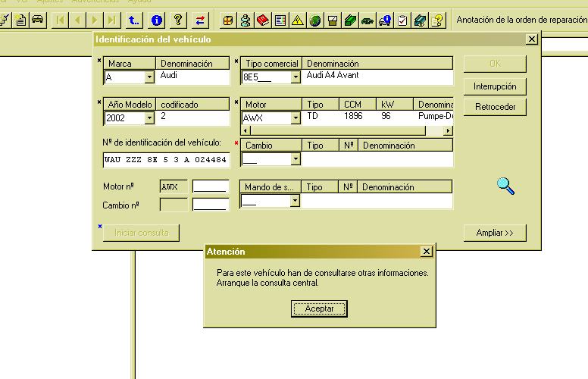588x379 pixels.
Task: Click the greyed OK button
Action: coord(495,64)
